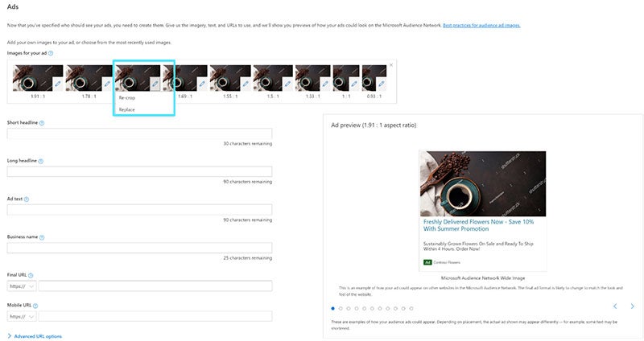Focus the Short headline input field
The height and width of the screenshot is (341, 644).
tap(139, 134)
